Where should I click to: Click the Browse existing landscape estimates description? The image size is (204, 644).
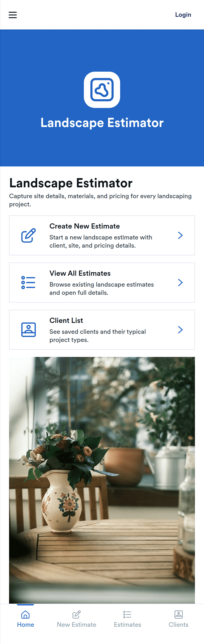click(x=102, y=288)
